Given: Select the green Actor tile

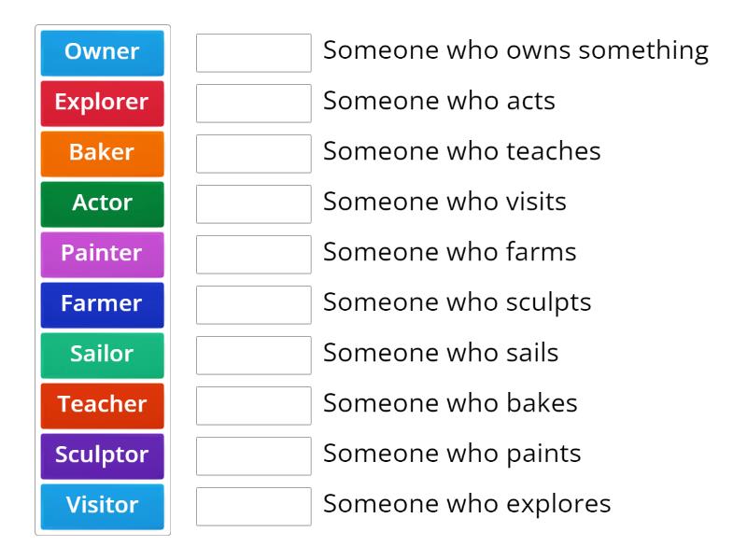Looking at the screenshot, I should (x=102, y=204).
